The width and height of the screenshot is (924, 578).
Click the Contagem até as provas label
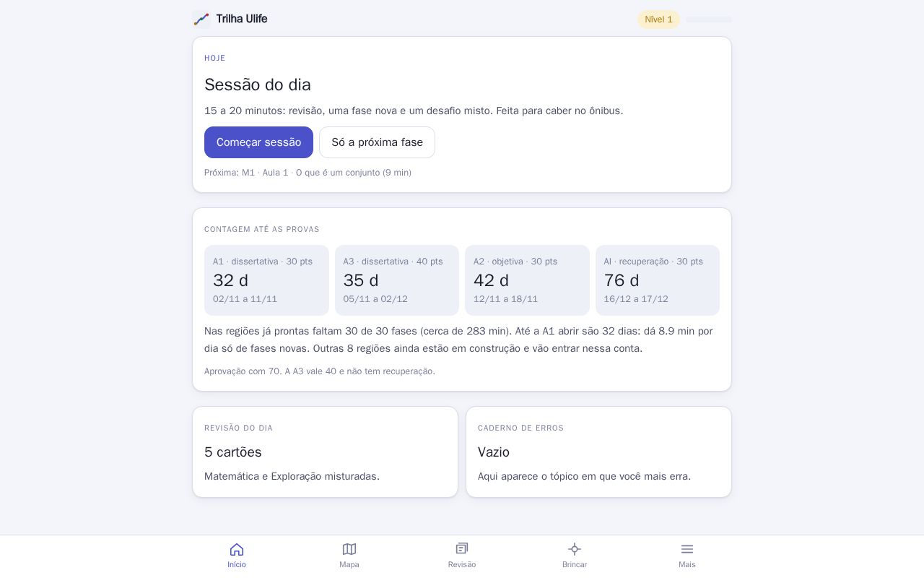[262, 229]
